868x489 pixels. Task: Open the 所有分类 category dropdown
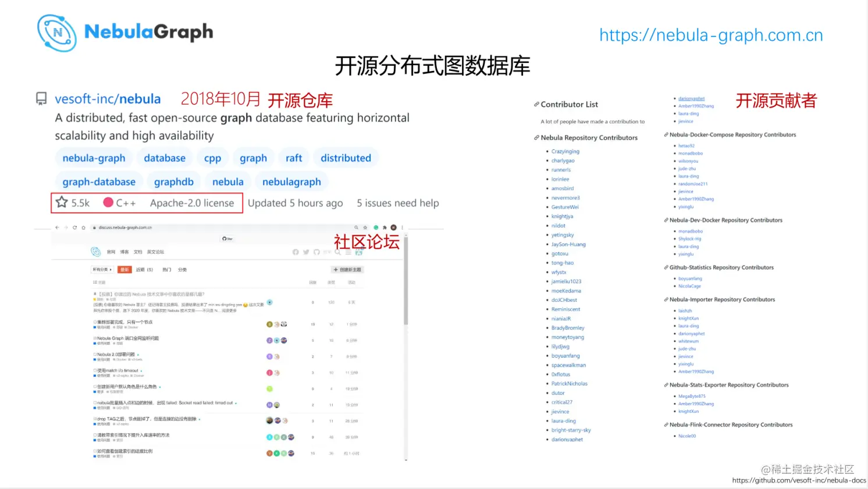[102, 269]
